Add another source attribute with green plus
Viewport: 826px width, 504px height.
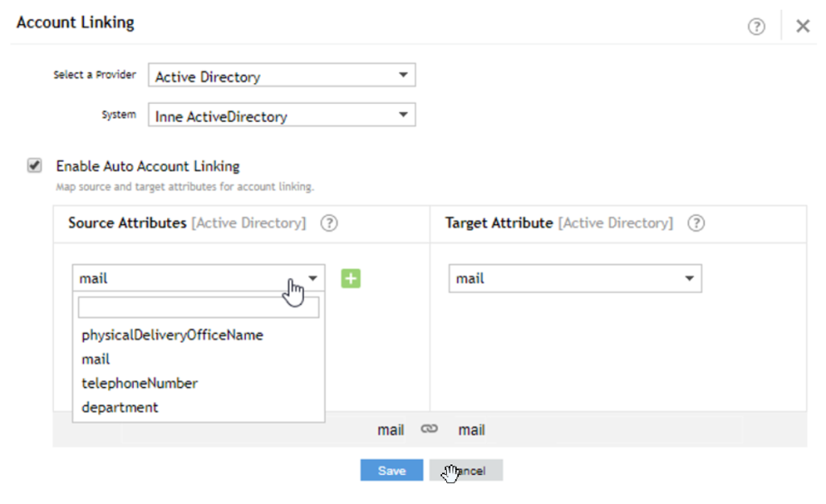point(351,279)
